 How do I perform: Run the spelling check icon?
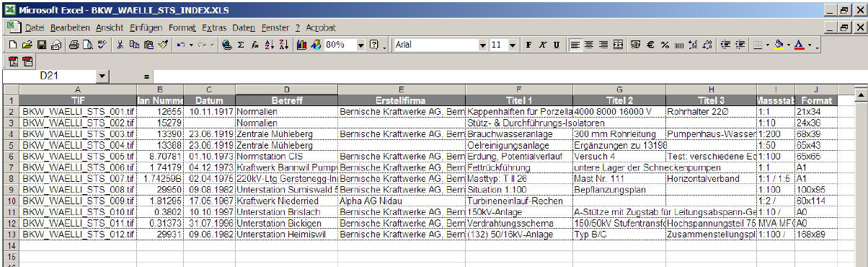(102, 45)
